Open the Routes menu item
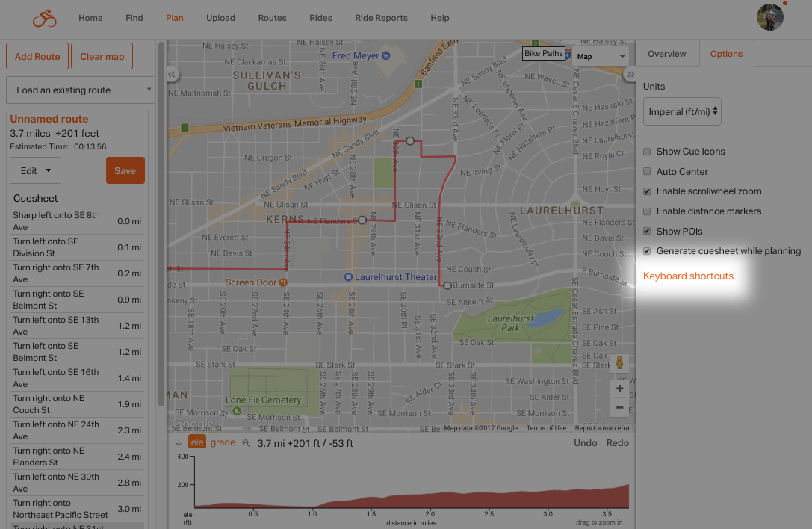 tap(273, 18)
